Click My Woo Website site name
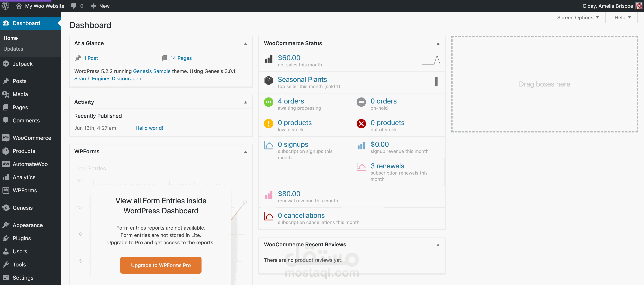This screenshot has height=285, width=644. pos(44,6)
